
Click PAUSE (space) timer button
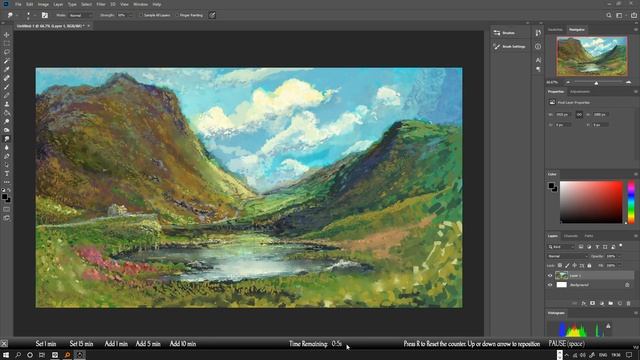[x=567, y=344]
